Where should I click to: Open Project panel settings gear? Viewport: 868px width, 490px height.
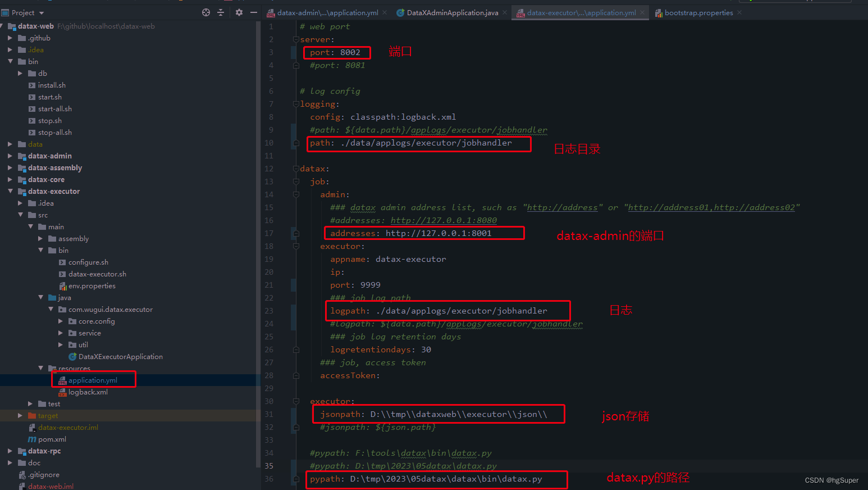point(239,12)
